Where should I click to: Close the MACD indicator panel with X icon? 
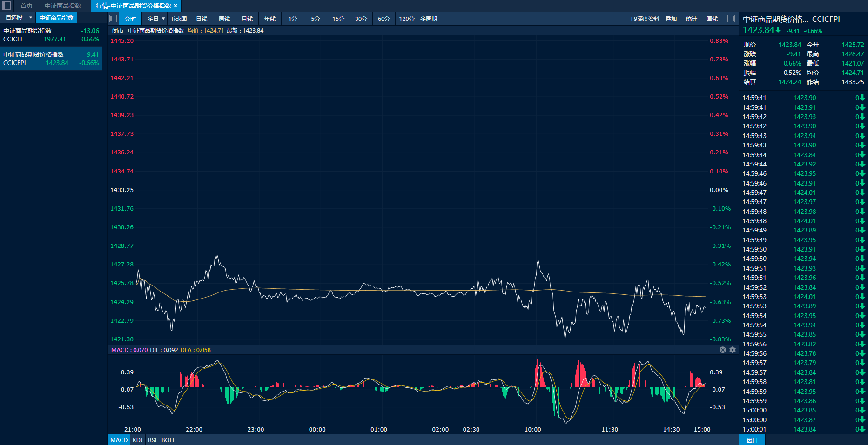(723, 350)
